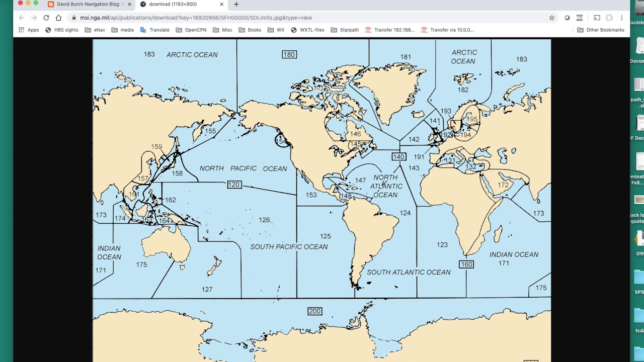644x362 pixels.
Task: Click subregion number 191 on the map
Action: (419, 157)
